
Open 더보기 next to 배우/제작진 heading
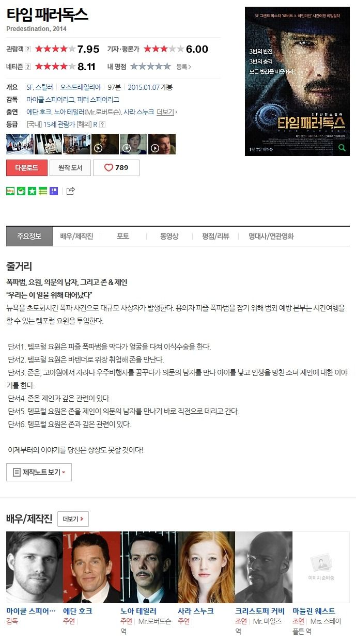point(73,519)
